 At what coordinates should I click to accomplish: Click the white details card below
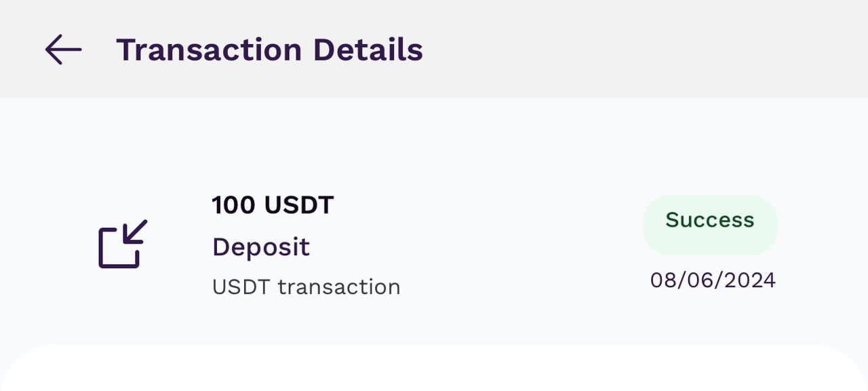click(434, 372)
